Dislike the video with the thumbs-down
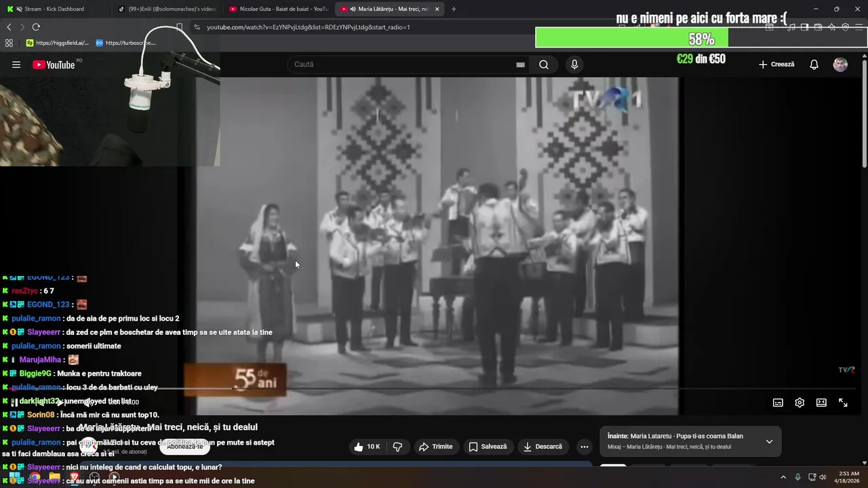 tap(397, 447)
